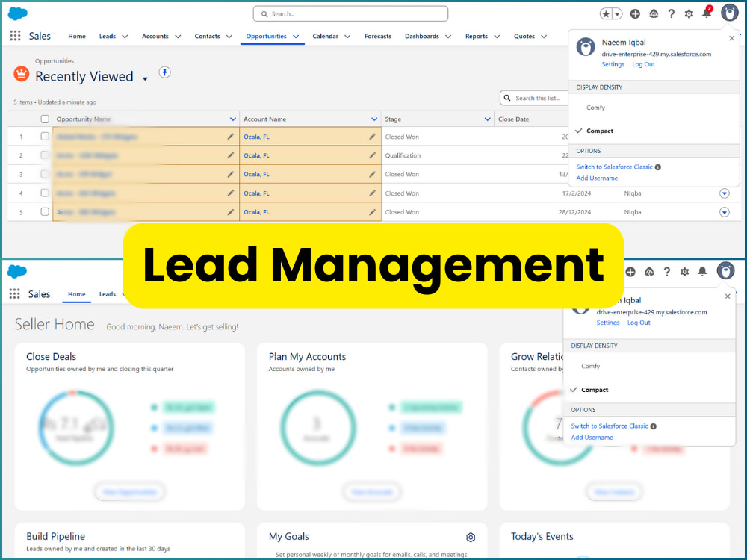Close the profile panel on Seller Home page
Screen dimensions: 747x560
728,296
